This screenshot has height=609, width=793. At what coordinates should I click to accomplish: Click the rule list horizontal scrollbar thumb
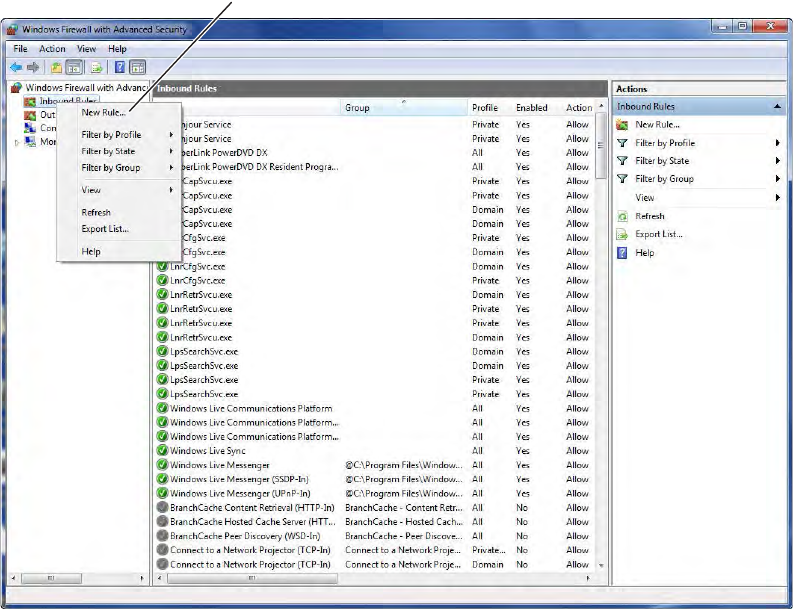coord(252,578)
